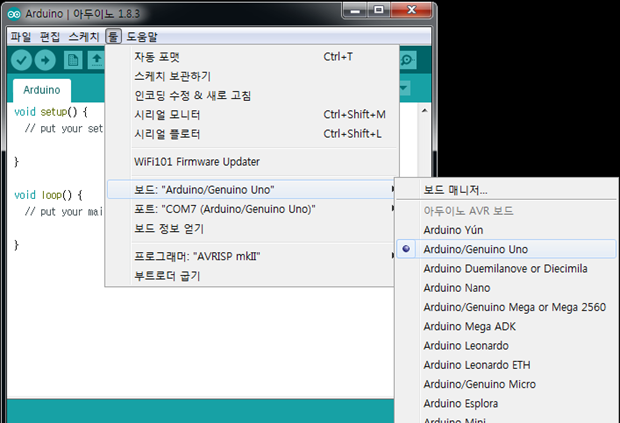Click 부트로더 굽기 menu entry
Image resolution: width=620 pixels, height=423 pixels.
tap(251, 276)
